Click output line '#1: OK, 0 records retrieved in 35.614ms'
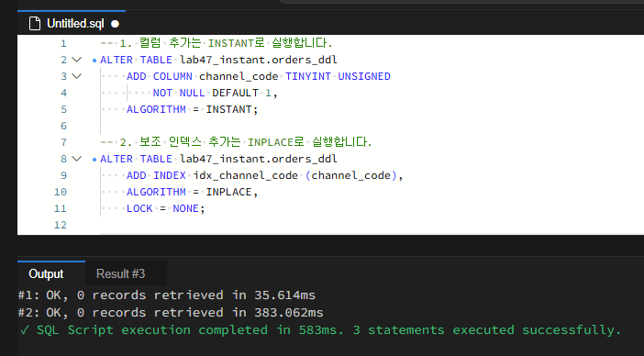Viewport: 644px width, 356px height. coord(167,295)
